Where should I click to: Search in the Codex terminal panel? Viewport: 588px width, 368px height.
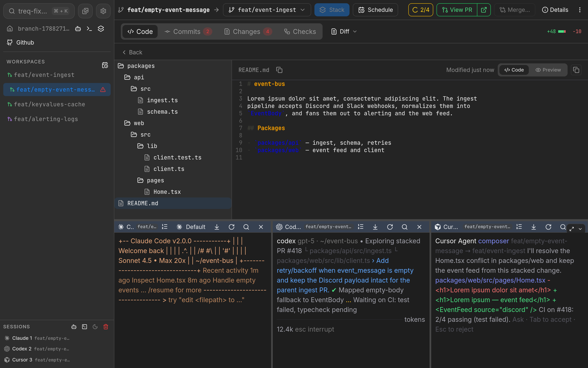click(404, 227)
